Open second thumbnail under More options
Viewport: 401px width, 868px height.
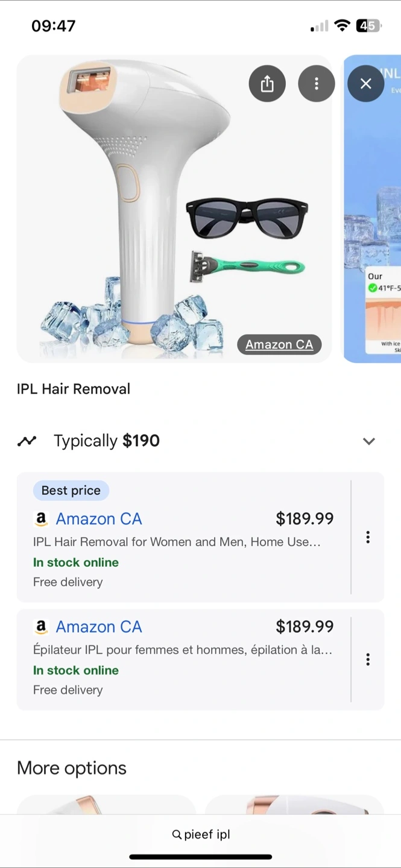point(295,805)
